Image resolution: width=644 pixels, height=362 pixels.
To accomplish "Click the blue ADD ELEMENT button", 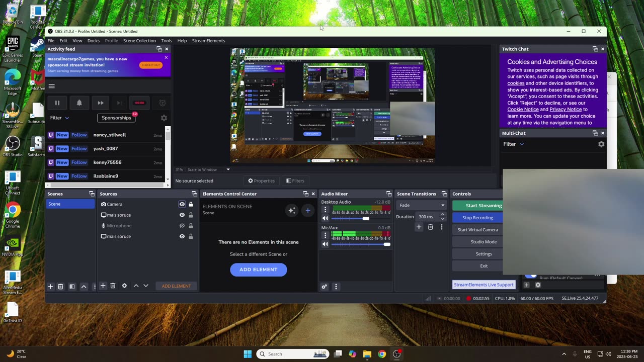I will click(x=259, y=269).
